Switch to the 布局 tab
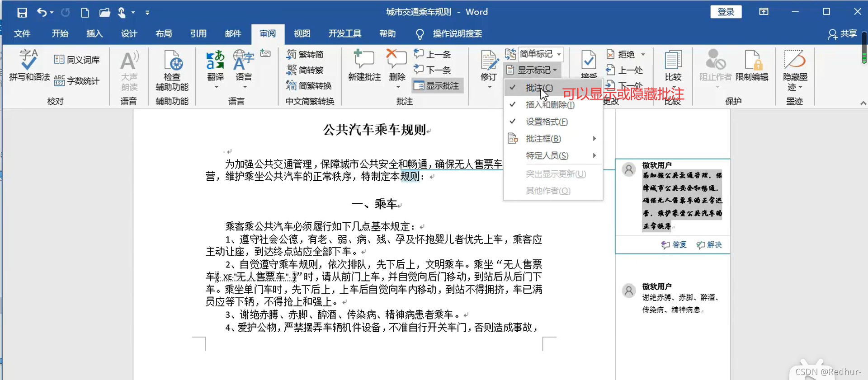The height and width of the screenshot is (380, 868). coord(164,33)
